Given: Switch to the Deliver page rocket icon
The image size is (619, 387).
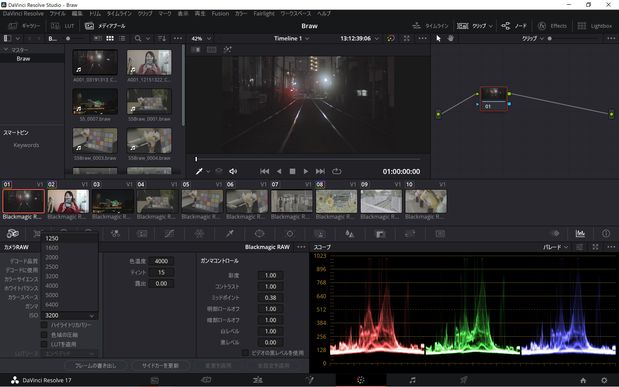Looking at the screenshot, I should (x=464, y=380).
